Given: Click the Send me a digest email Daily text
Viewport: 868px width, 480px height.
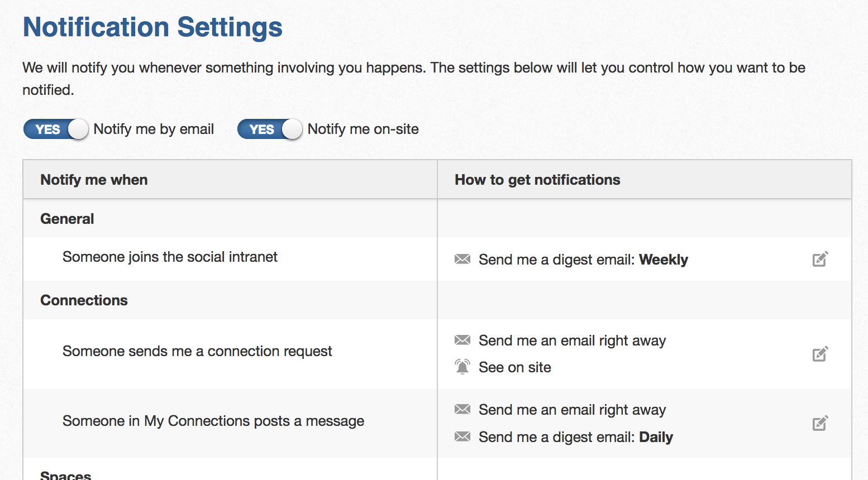Looking at the screenshot, I should tap(576, 437).
